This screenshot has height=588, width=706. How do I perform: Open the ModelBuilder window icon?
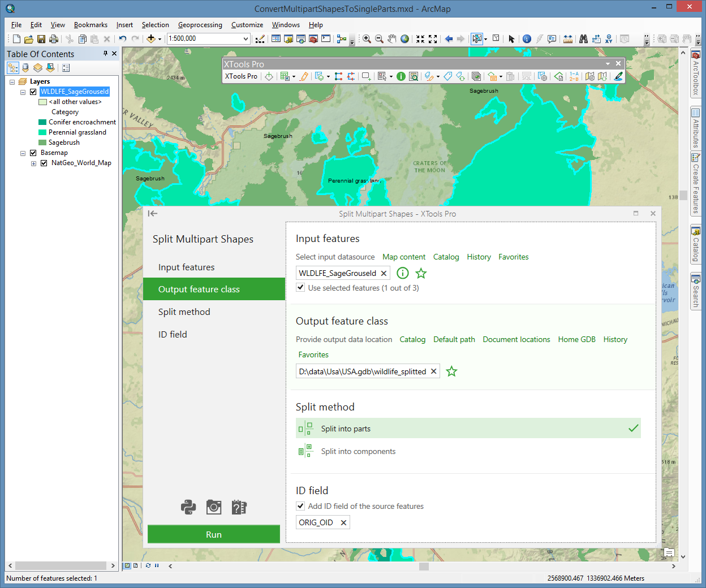coord(341,39)
